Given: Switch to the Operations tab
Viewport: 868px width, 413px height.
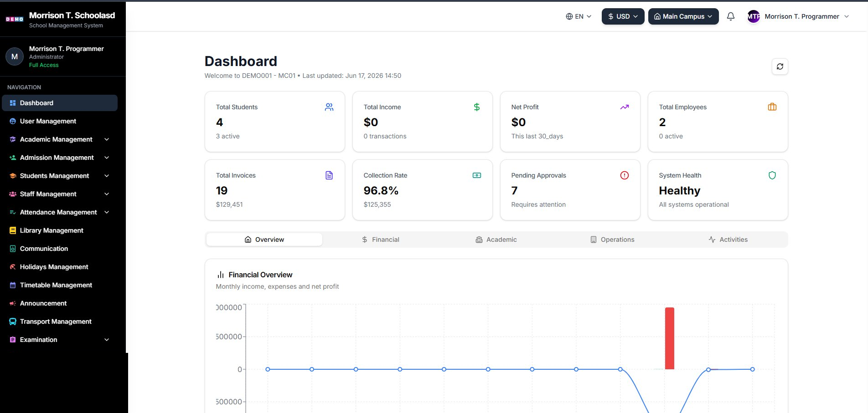Looking at the screenshot, I should [x=612, y=240].
